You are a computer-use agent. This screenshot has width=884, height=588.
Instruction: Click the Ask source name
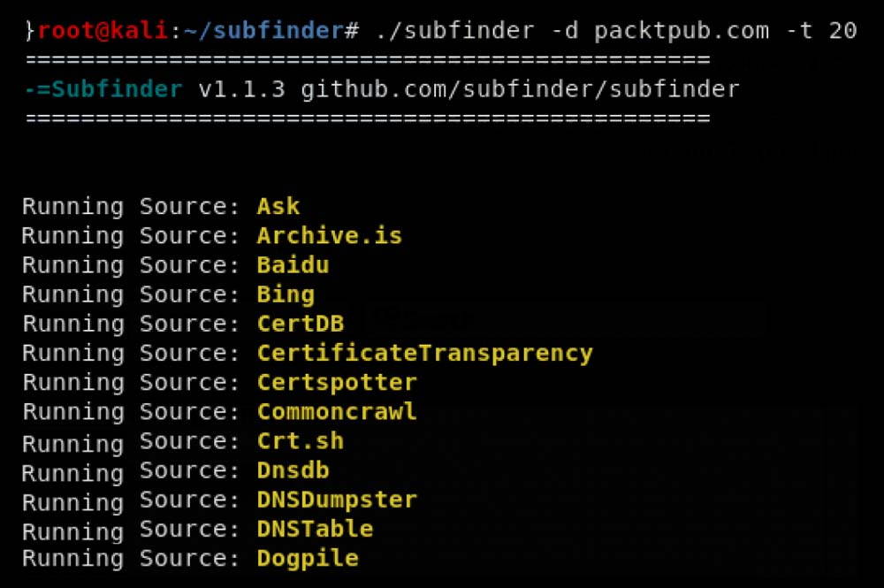click(278, 207)
